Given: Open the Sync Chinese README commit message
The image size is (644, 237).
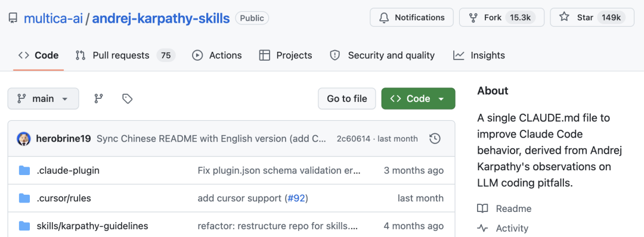Looking at the screenshot, I should [212, 139].
